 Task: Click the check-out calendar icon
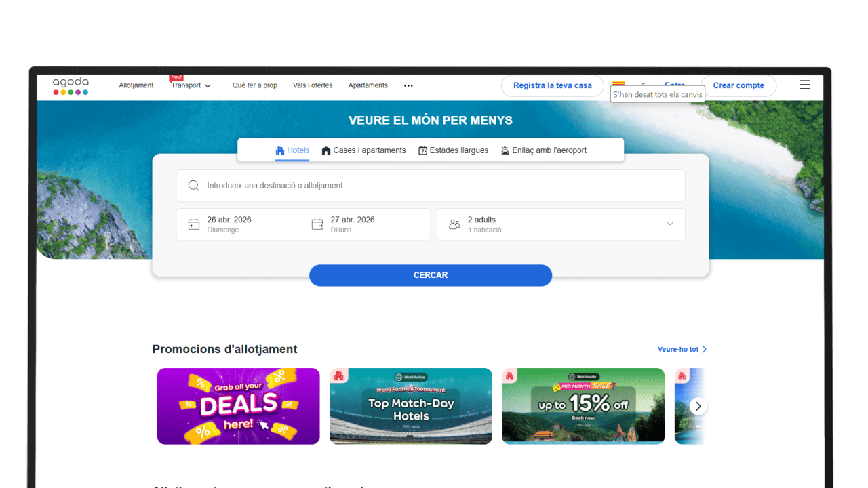tap(317, 224)
